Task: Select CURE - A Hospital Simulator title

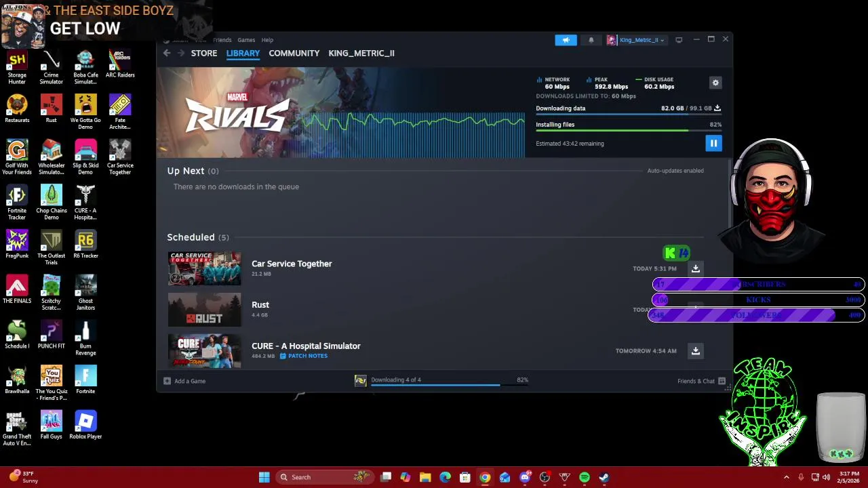Action: tap(306, 346)
